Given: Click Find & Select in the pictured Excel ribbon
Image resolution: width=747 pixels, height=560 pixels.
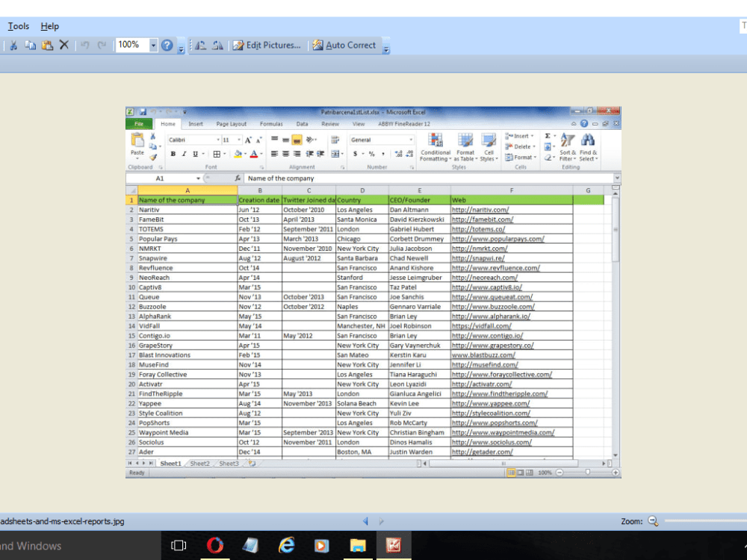Looking at the screenshot, I should pos(588,148).
